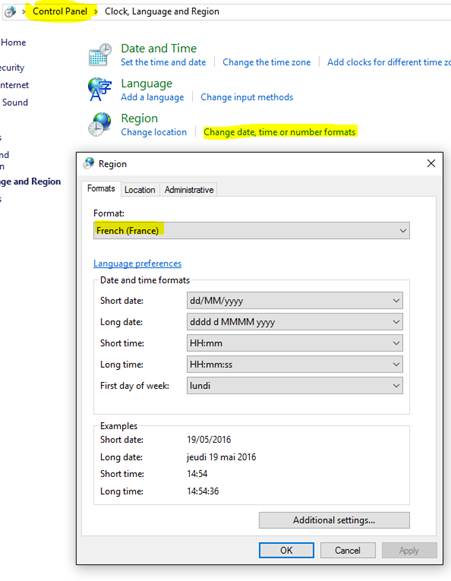
Task: Click Additional settings button
Action: click(334, 520)
